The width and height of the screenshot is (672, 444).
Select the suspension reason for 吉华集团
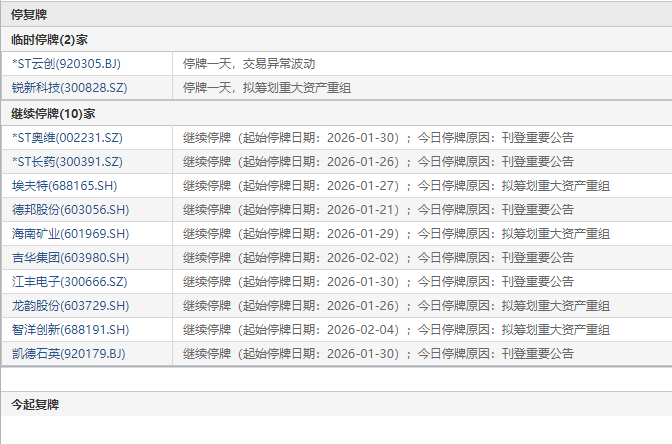pos(378,258)
